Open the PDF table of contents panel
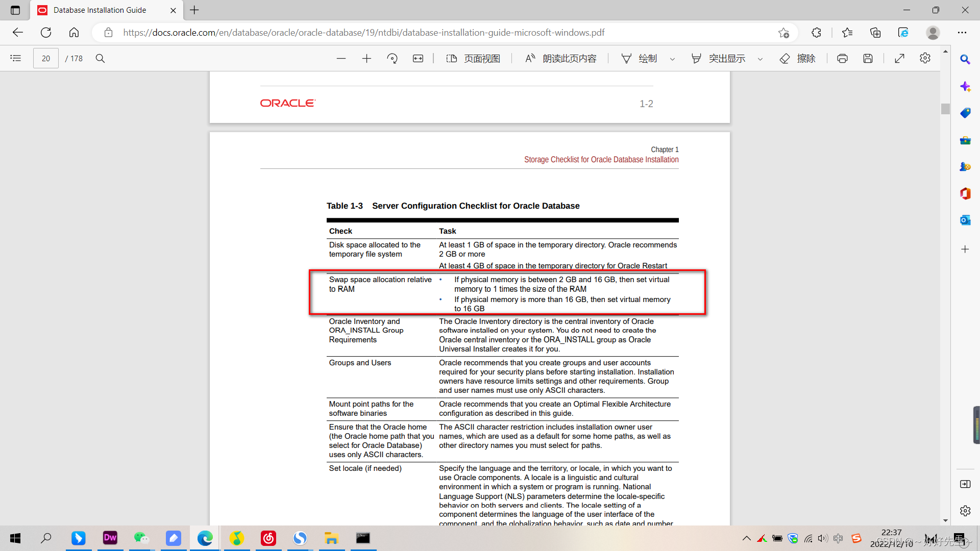Viewport: 980px width, 551px height. click(16, 58)
